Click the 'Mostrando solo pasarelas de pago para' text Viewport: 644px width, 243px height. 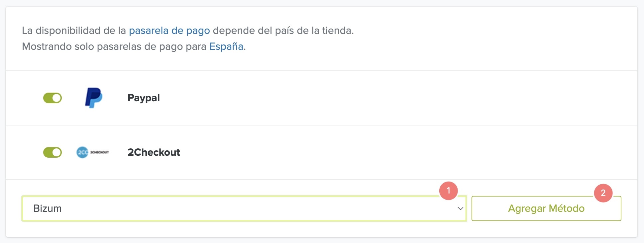click(x=114, y=46)
